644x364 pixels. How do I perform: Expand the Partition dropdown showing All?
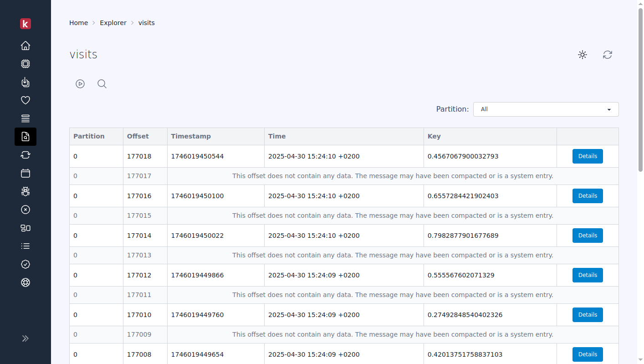546,109
